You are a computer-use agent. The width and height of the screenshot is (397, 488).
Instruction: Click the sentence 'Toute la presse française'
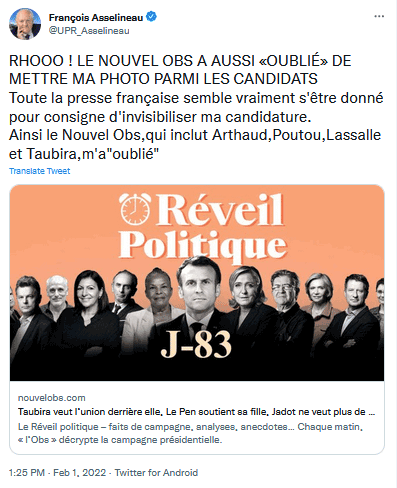[x=196, y=107]
